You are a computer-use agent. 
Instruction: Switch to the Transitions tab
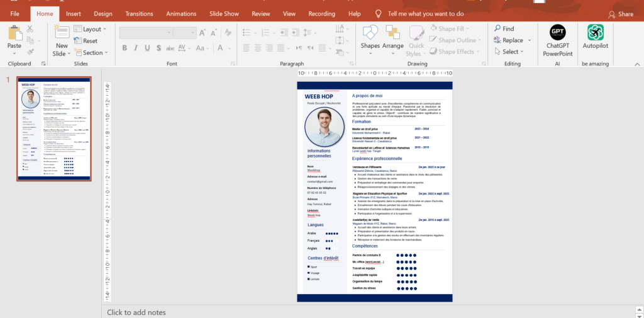coord(139,13)
